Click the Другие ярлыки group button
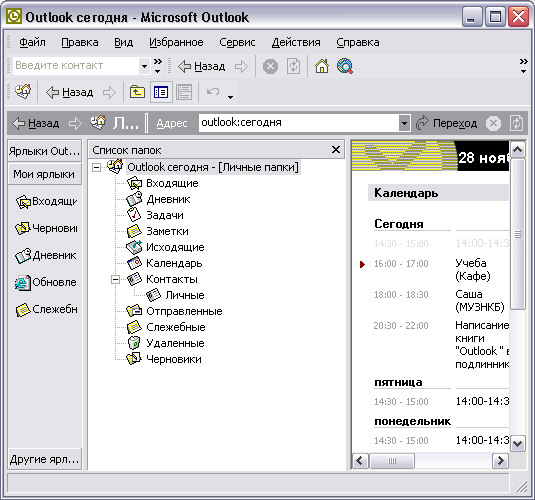Image resolution: width=535 pixels, height=500 pixels. click(x=45, y=459)
